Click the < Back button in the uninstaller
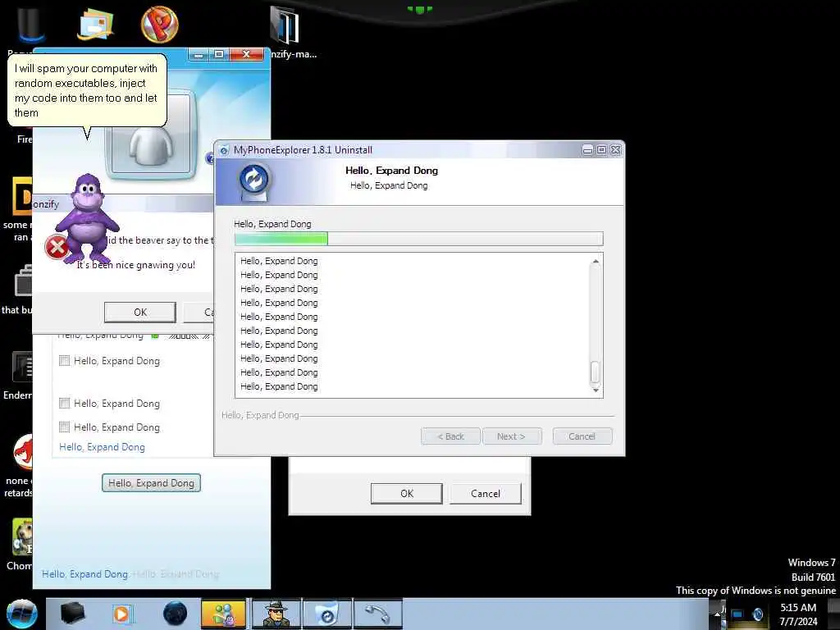Image resolution: width=840 pixels, height=630 pixels. pos(450,436)
